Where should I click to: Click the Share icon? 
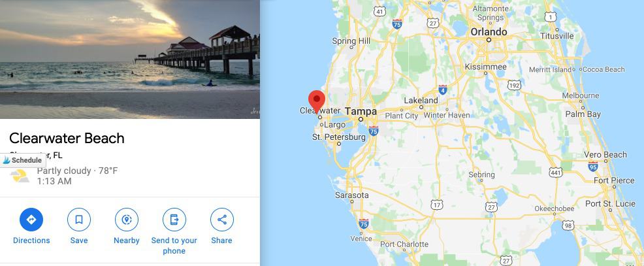pos(222,220)
